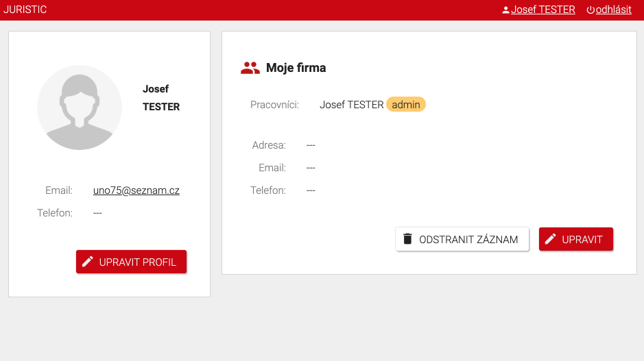Click the Adresa value in company card

click(311, 145)
